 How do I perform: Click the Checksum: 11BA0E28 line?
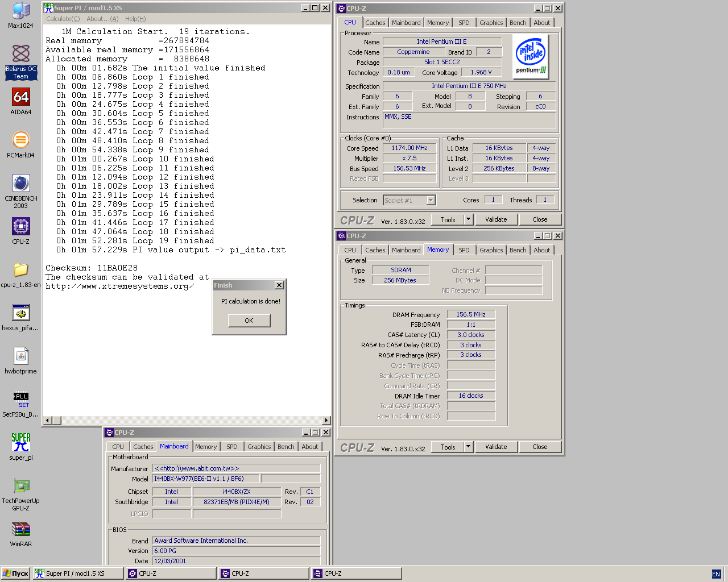pos(92,268)
